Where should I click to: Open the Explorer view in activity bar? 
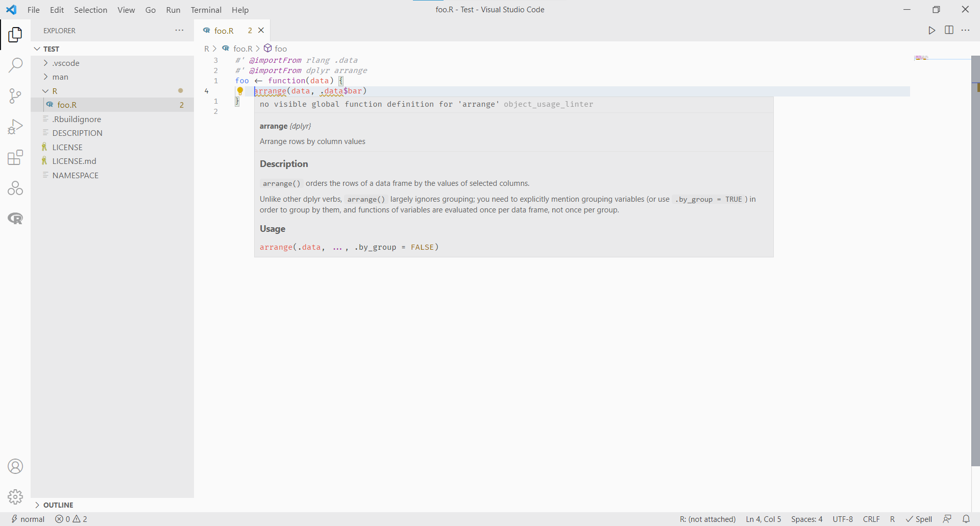click(15, 35)
